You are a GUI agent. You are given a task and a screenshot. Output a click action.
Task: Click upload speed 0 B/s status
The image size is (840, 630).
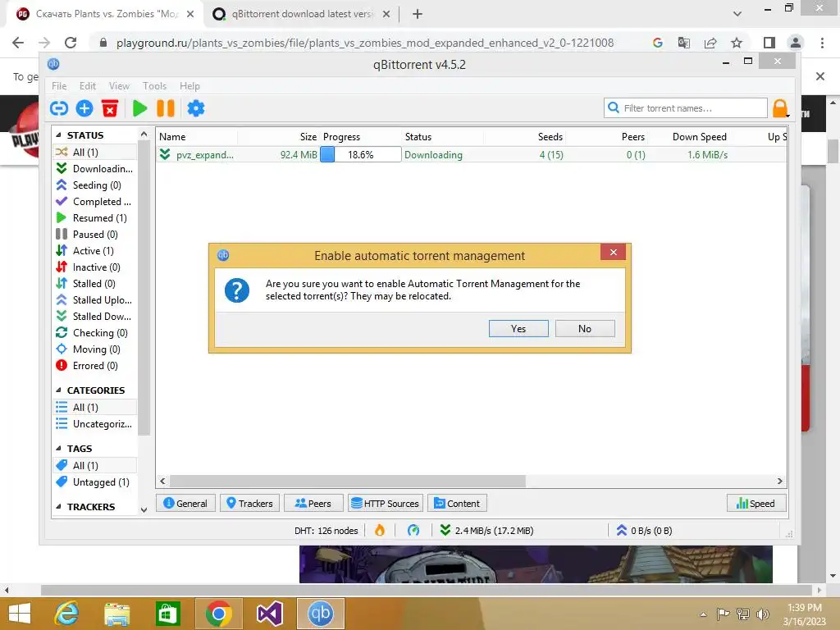pyautogui.click(x=645, y=531)
